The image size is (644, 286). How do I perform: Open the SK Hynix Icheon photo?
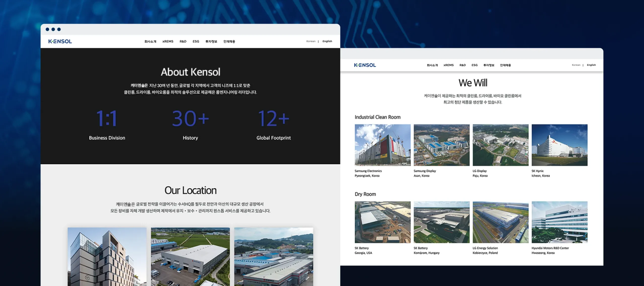[559, 145]
